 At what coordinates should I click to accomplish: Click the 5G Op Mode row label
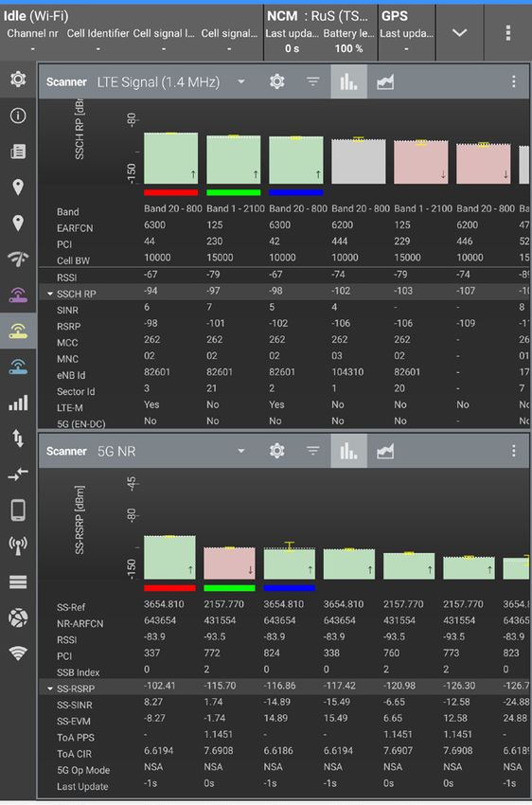(x=83, y=771)
